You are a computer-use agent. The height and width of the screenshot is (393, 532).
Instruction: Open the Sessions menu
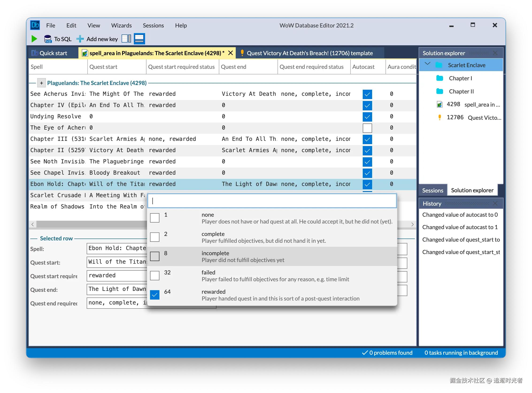[153, 25]
